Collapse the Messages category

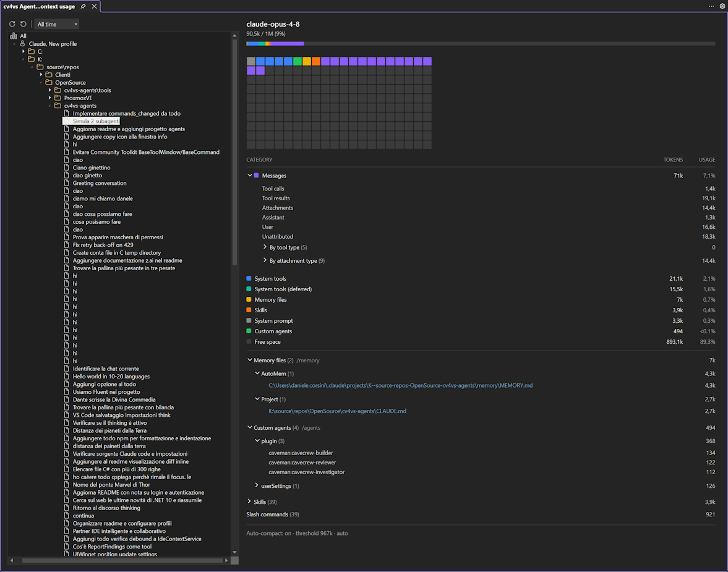249,176
